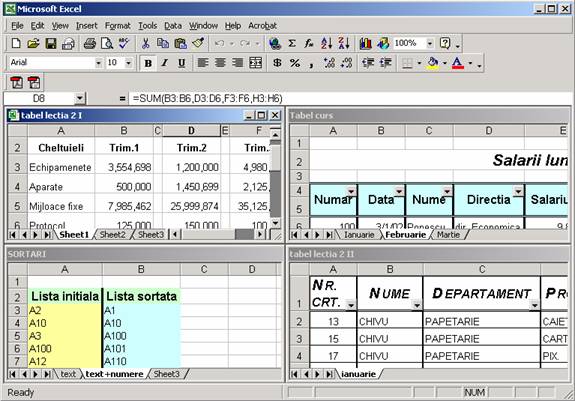Toggle Bold formatting button
The height and width of the screenshot is (401, 575).
click(148, 63)
